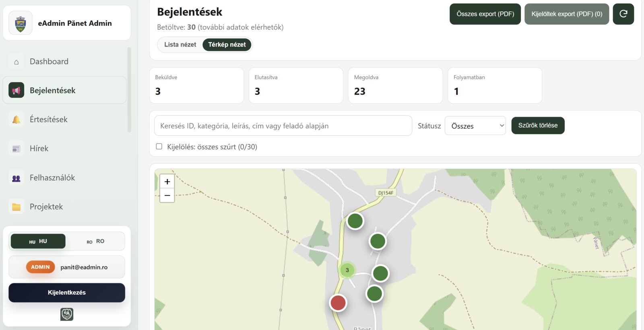Zoom in on the map

tap(167, 182)
